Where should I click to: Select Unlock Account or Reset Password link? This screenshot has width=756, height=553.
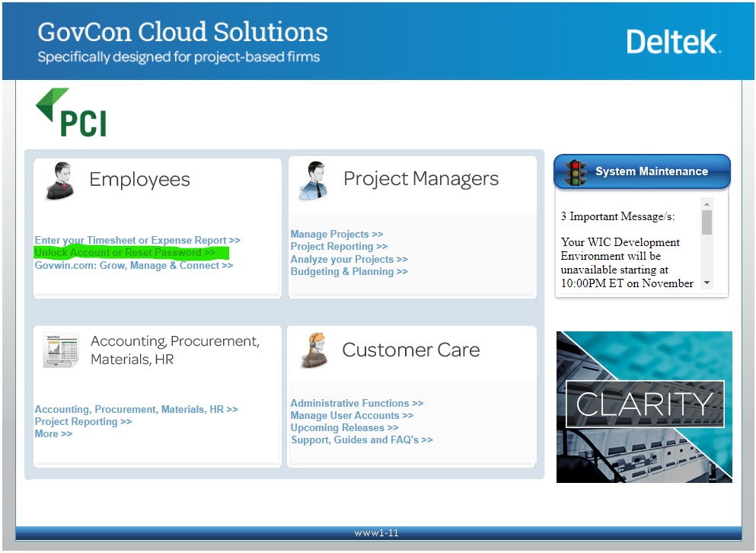click(x=125, y=253)
